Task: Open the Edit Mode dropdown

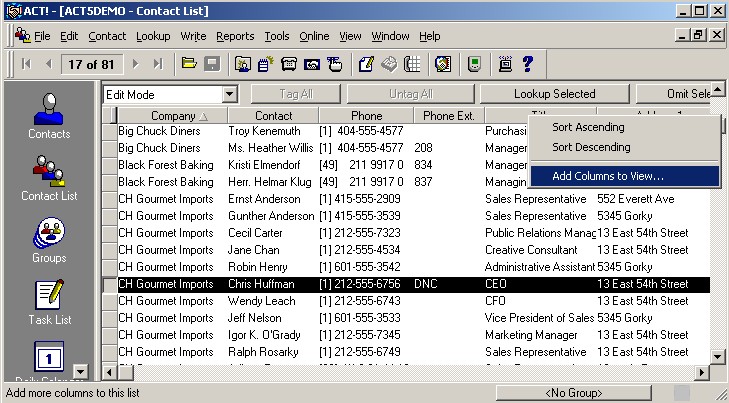Action: (x=229, y=94)
